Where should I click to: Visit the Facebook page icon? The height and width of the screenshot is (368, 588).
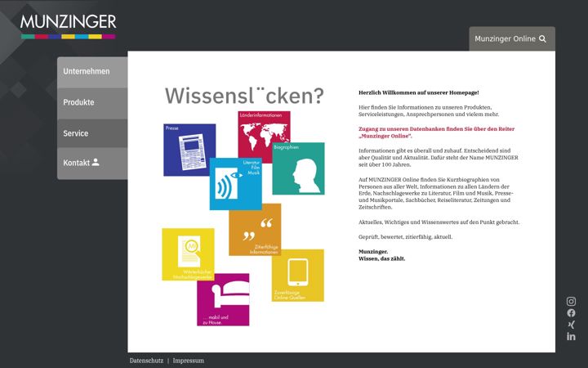pos(571,312)
